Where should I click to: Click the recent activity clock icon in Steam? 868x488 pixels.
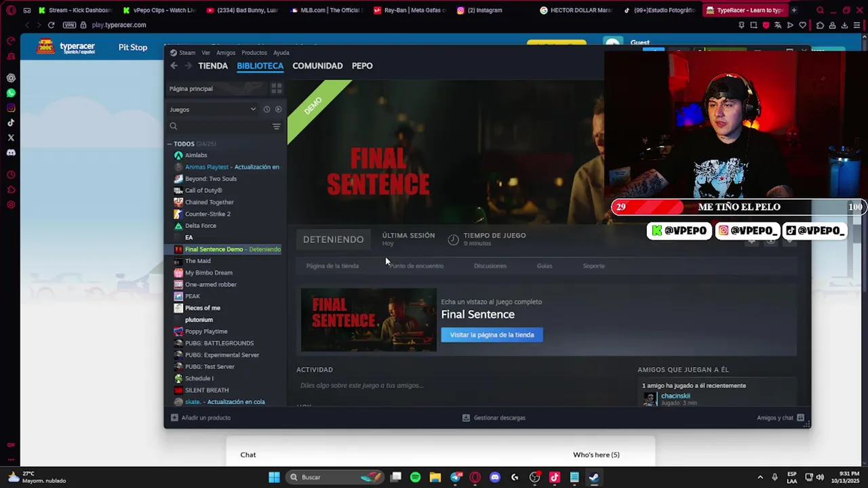tap(267, 109)
